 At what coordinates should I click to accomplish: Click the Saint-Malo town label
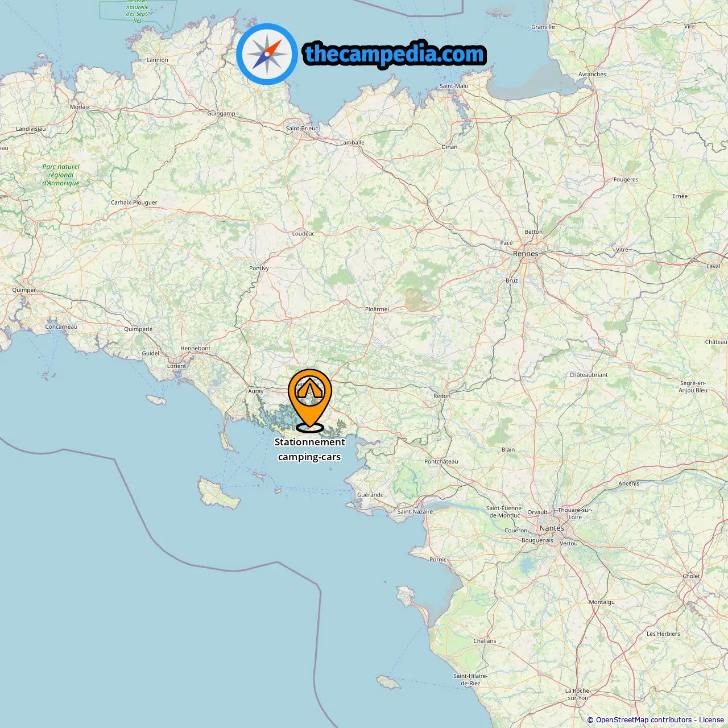454,86
